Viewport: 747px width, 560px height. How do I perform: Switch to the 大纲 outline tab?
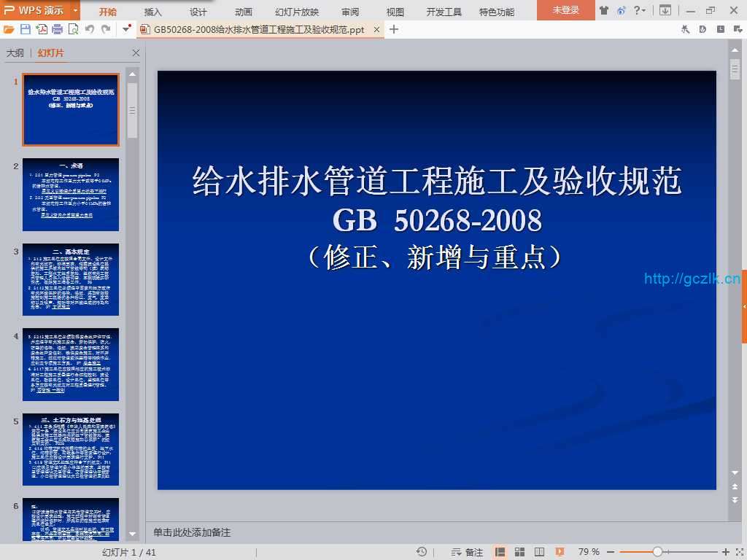15,53
